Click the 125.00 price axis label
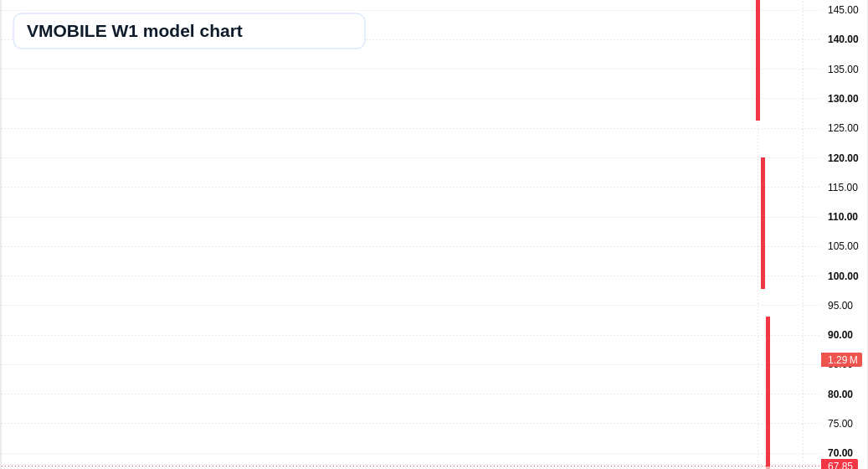The width and height of the screenshot is (868, 469). [843, 128]
